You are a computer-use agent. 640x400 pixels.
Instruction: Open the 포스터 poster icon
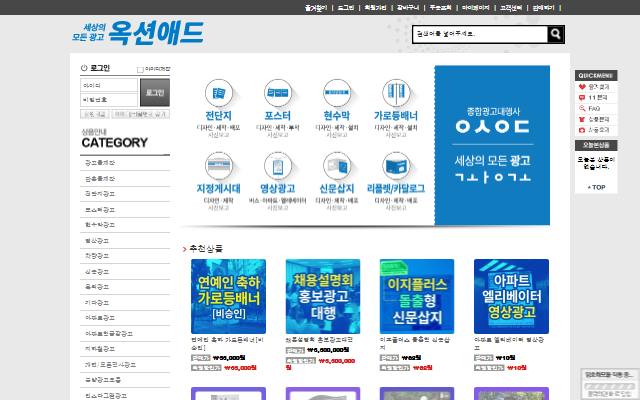[278, 93]
